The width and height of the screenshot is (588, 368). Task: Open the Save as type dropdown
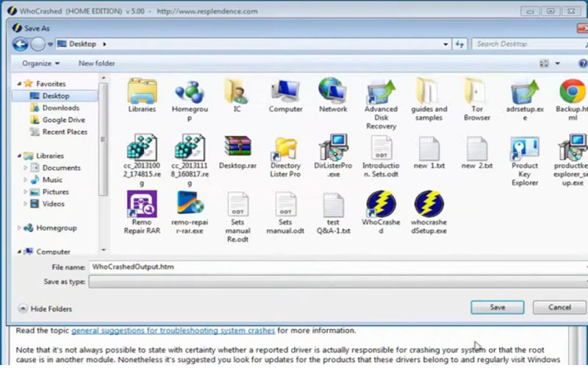[x=338, y=282]
